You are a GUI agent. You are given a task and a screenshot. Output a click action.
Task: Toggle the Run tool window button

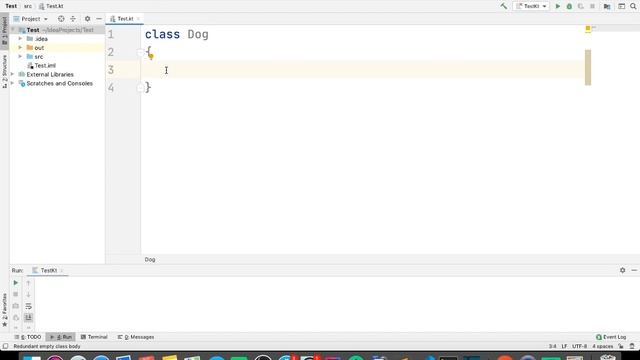60,337
